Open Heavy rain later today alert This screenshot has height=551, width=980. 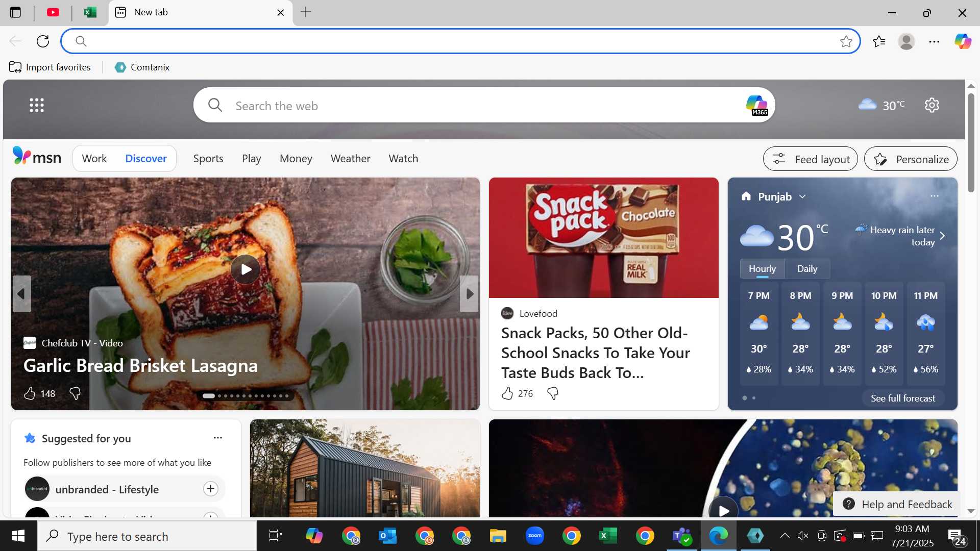901,236
